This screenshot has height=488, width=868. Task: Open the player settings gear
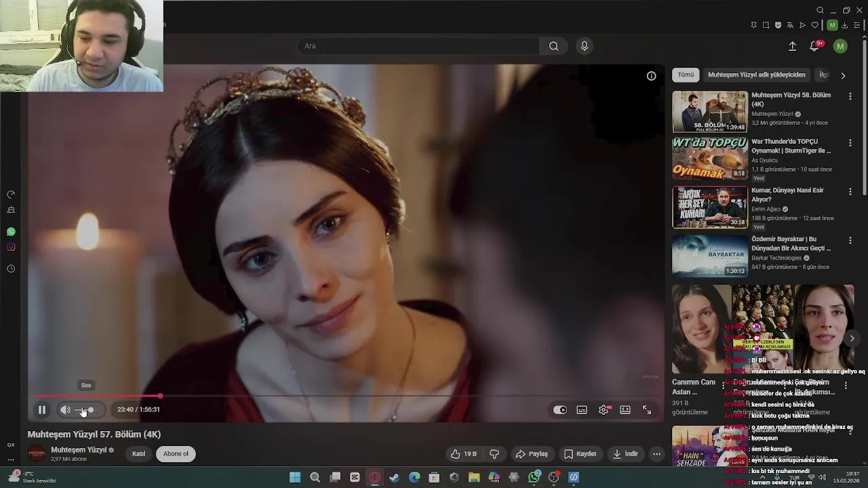[x=604, y=410]
